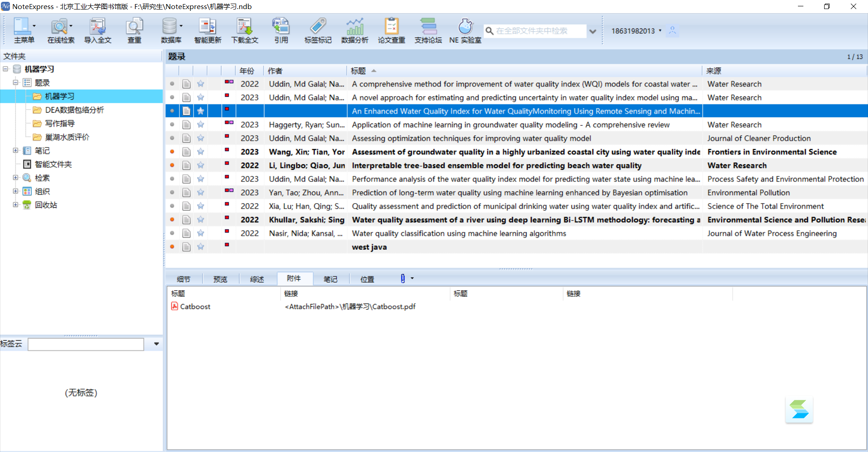This screenshot has height=452, width=868.
Task: Click the user account avatar icon
Action: (x=672, y=31)
